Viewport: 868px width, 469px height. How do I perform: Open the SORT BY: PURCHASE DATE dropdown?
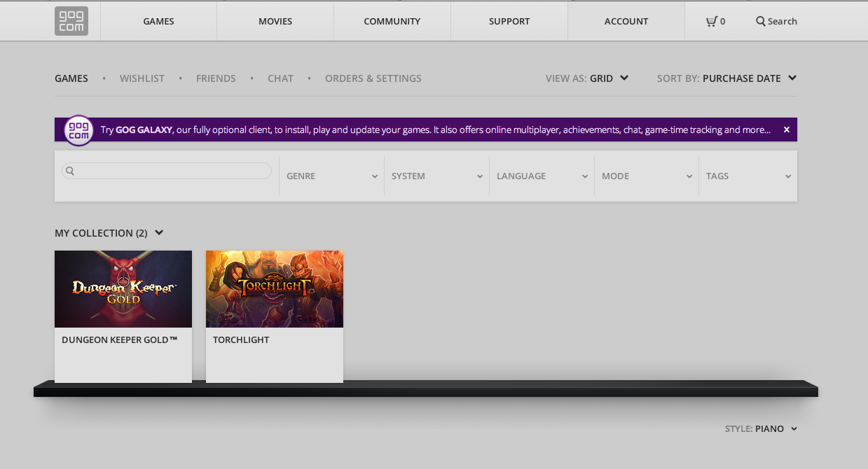pyautogui.click(x=727, y=78)
